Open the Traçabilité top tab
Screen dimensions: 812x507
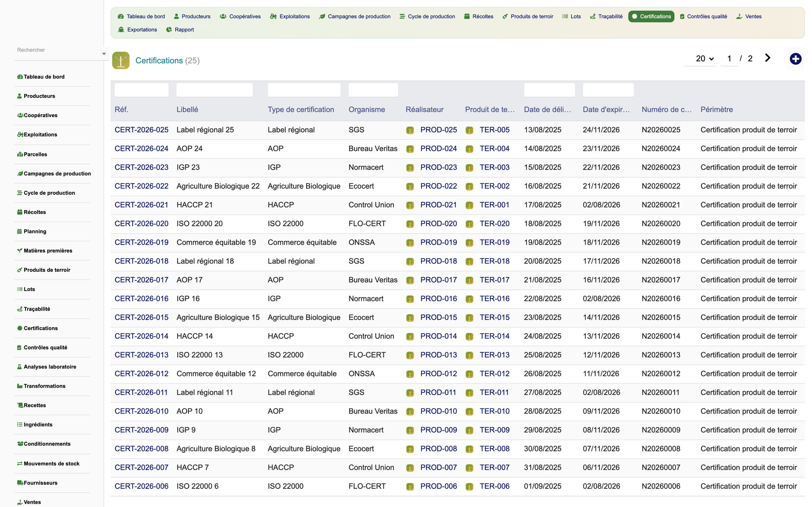coord(606,16)
